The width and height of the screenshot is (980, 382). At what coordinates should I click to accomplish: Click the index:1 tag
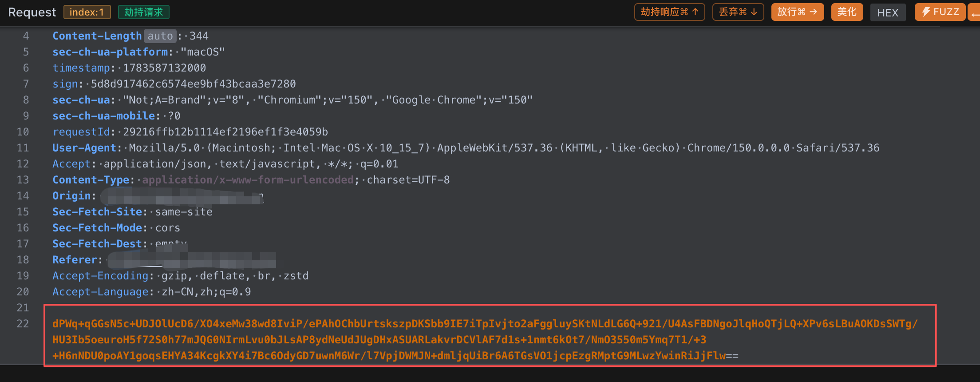click(87, 12)
